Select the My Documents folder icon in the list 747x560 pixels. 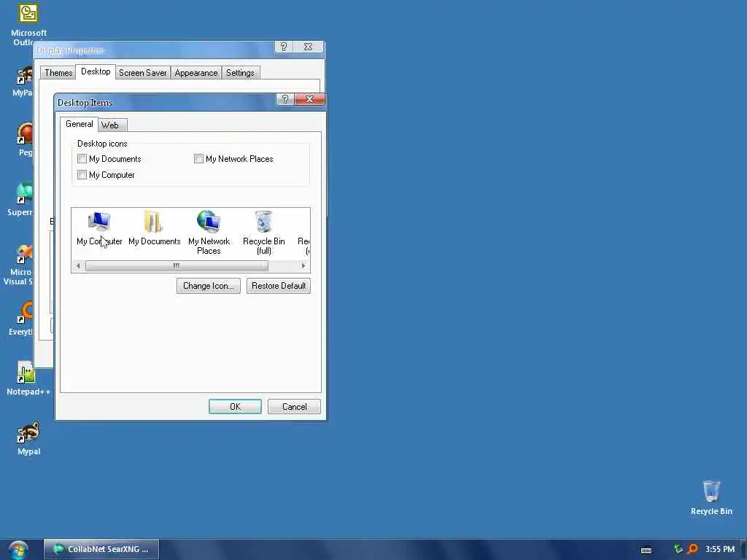coord(154,228)
